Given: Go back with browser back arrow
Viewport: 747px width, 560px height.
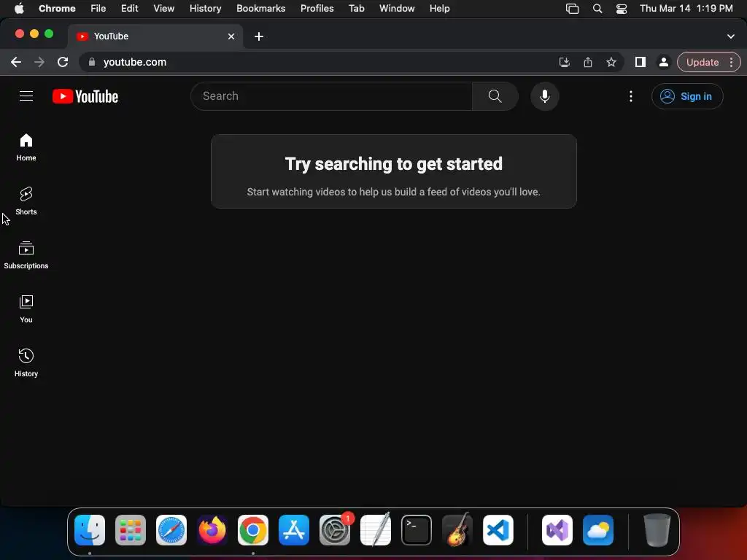Looking at the screenshot, I should 16,62.
